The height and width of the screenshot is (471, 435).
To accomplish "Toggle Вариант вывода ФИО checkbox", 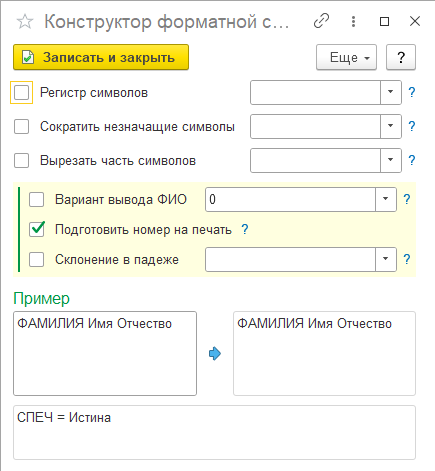I will (x=36, y=199).
